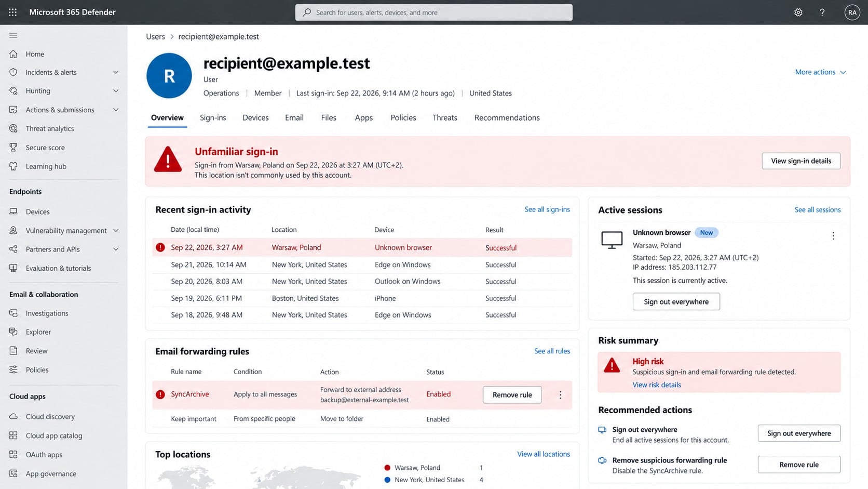This screenshot has width=868, height=489.
Task: Expand Vulnerability management chevron
Action: click(x=116, y=230)
